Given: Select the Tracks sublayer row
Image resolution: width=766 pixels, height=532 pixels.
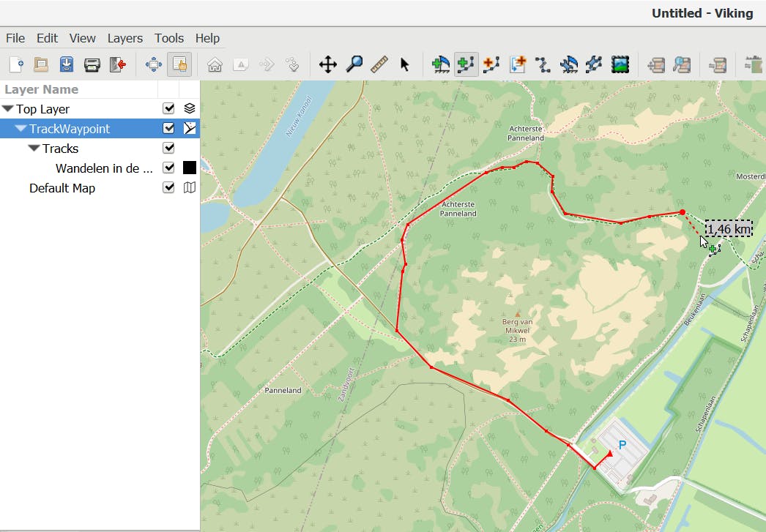Looking at the screenshot, I should (100, 148).
